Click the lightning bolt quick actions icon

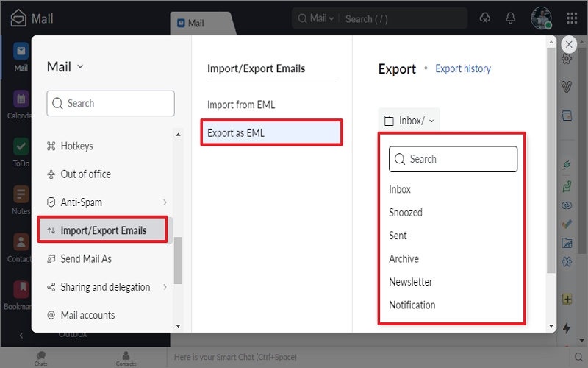pos(567,328)
